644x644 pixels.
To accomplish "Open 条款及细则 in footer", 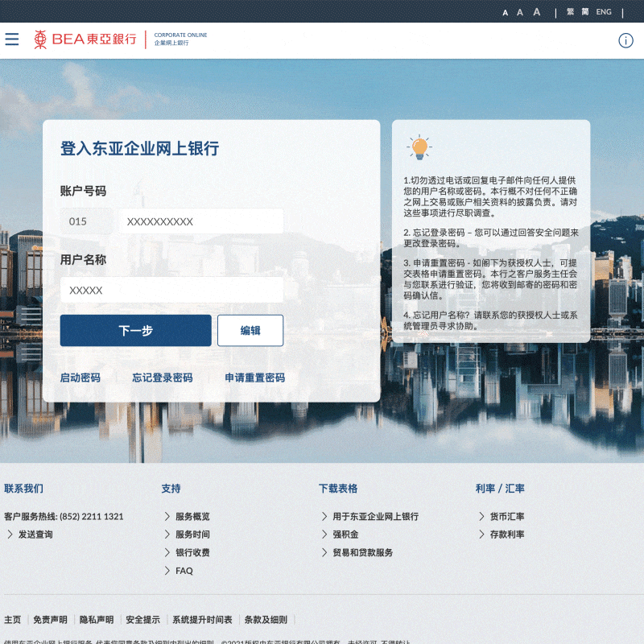I will click(x=266, y=619).
